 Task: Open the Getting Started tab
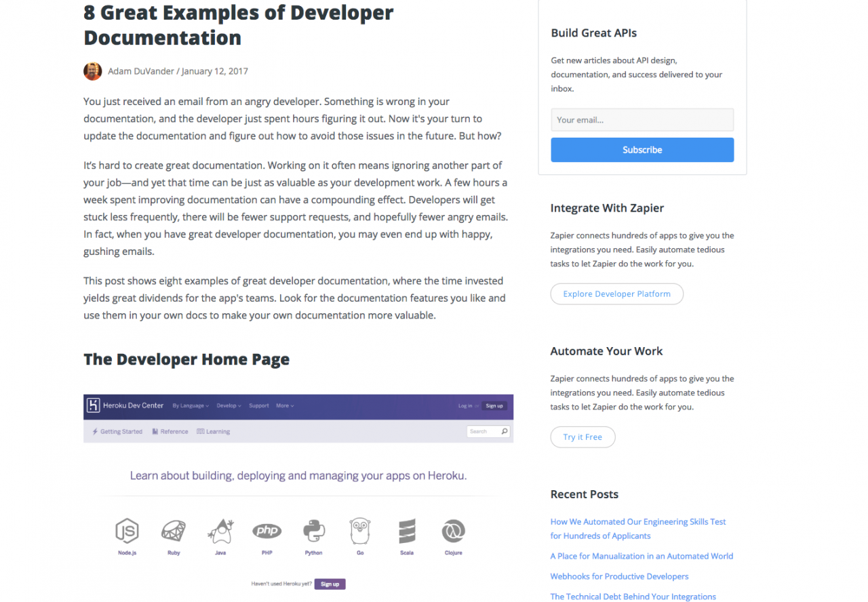point(117,431)
